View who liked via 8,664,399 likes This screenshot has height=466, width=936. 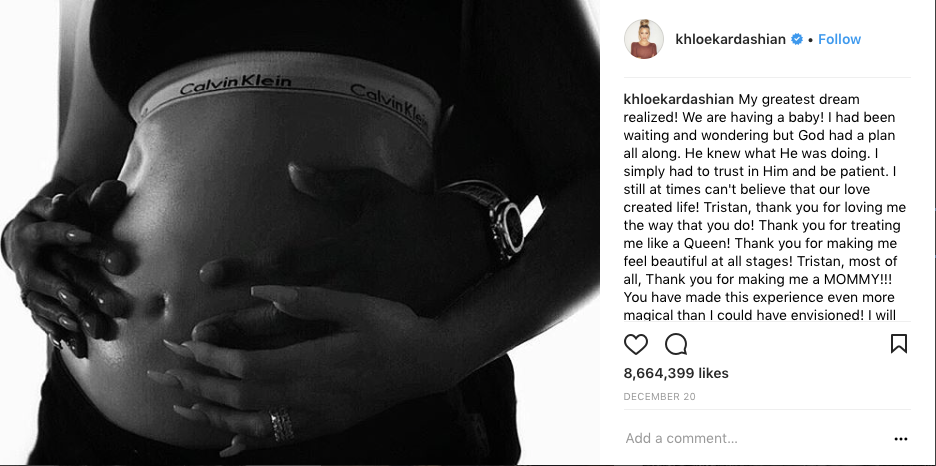click(676, 374)
